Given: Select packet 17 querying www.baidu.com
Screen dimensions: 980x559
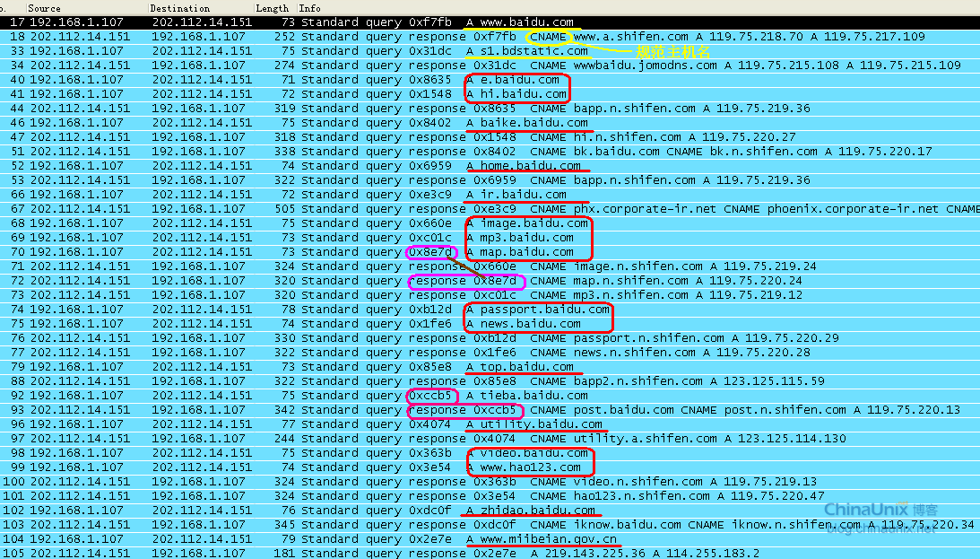Looking at the screenshot, I should point(359,22).
